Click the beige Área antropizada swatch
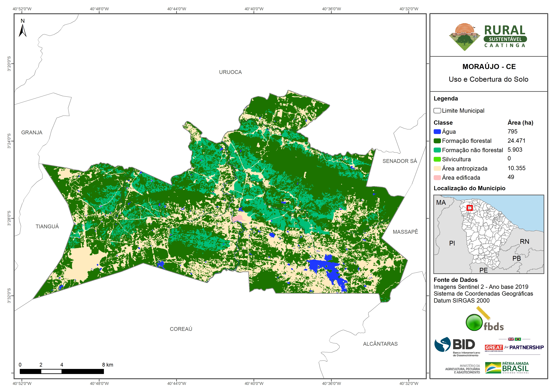This screenshot has width=555, height=392. (437, 168)
